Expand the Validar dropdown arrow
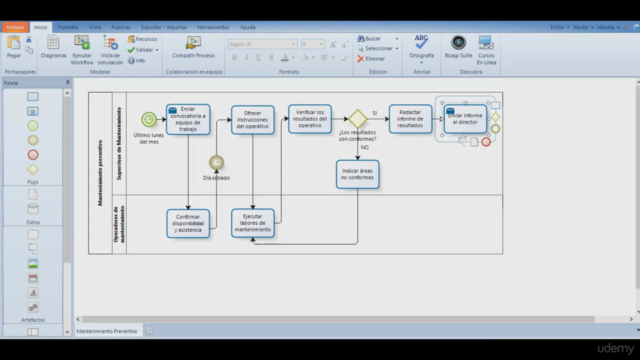This screenshot has width=640, height=360. point(157,50)
